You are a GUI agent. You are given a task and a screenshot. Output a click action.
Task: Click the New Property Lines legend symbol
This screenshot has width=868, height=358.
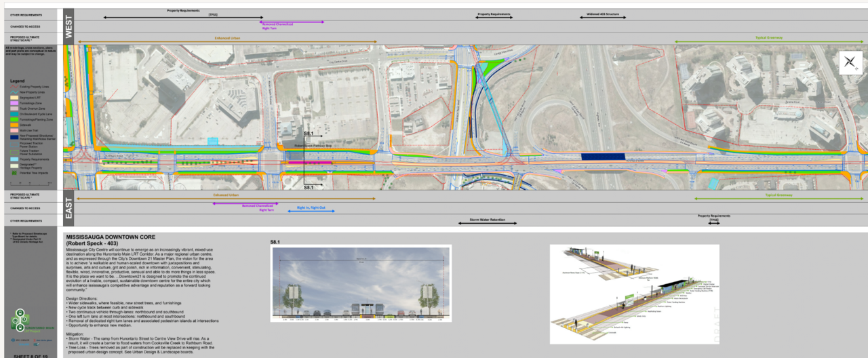13,92
